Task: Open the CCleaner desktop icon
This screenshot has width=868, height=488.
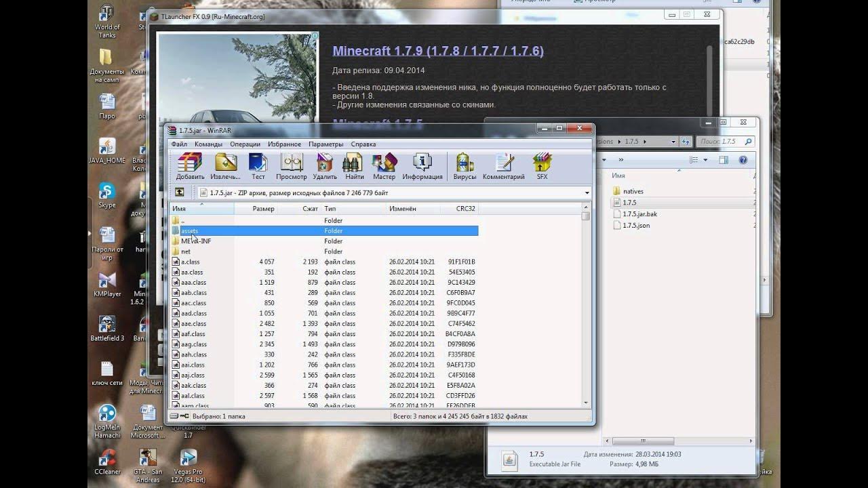Action: click(x=107, y=462)
